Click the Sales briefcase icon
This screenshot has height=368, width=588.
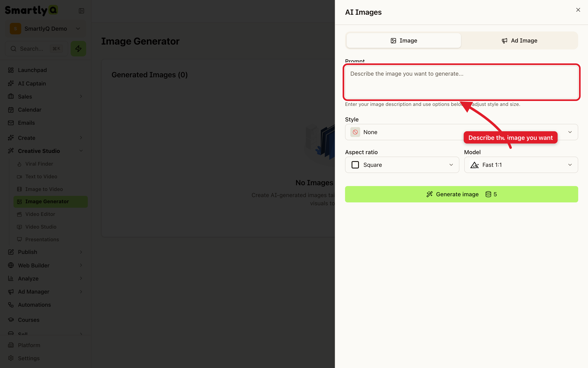pyautogui.click(x=11, y=96)
